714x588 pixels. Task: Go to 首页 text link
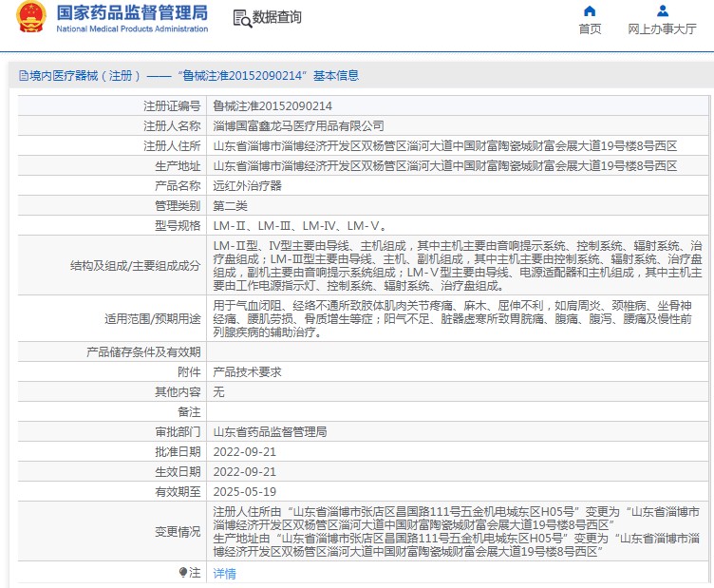click(x=590, y=29)
